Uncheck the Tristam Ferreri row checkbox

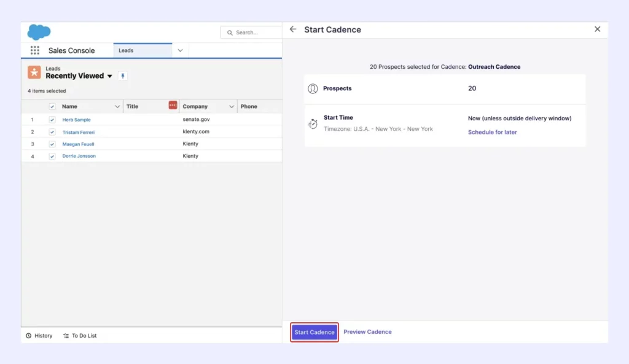[52, 132]
